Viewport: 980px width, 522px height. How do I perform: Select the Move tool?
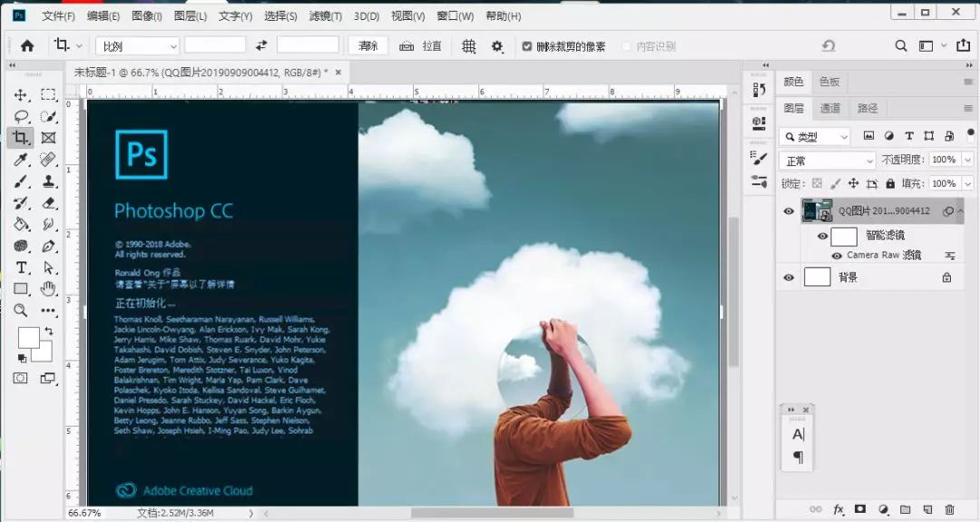(x=20, y=95)
